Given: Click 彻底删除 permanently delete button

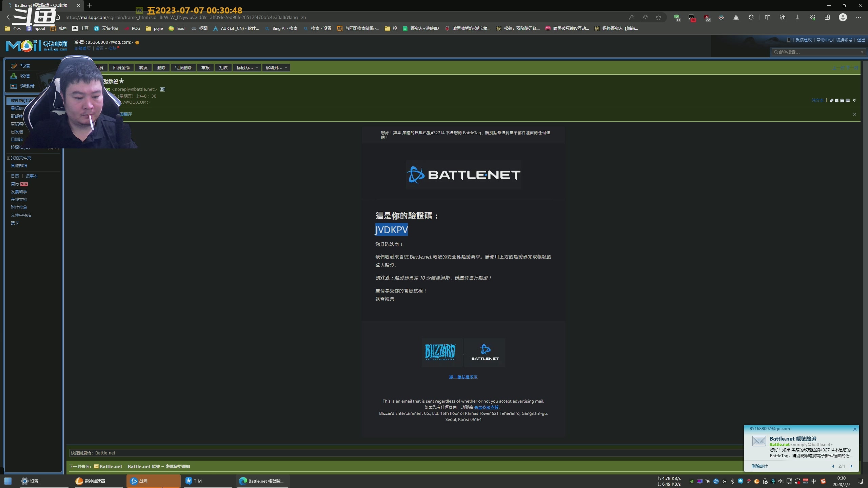Looking at the screenshot, I should 183,68.
